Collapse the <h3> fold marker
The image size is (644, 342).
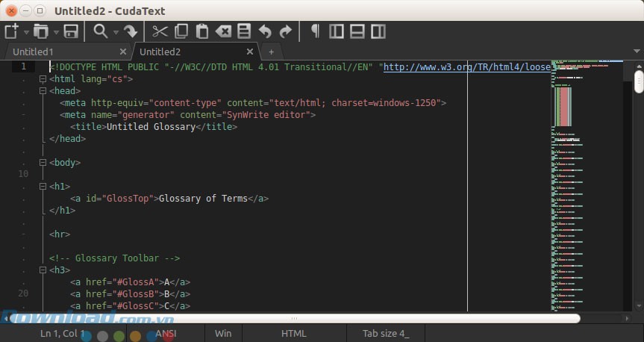click(43, 270)
